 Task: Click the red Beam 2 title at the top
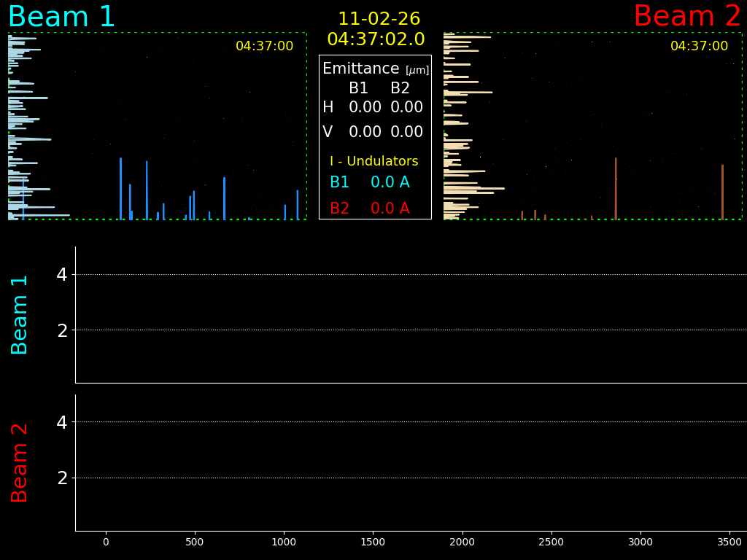coord(686,17)
